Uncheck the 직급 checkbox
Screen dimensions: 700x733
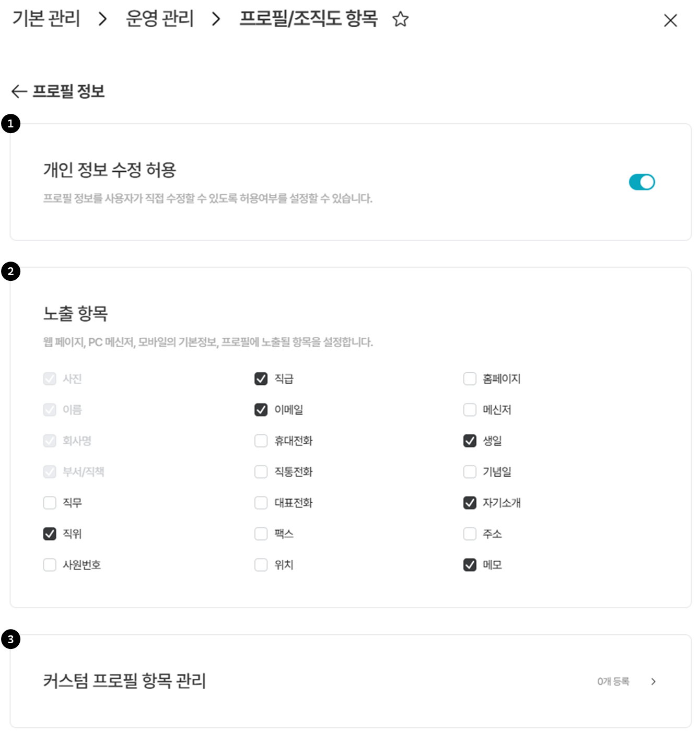[261, 379]
